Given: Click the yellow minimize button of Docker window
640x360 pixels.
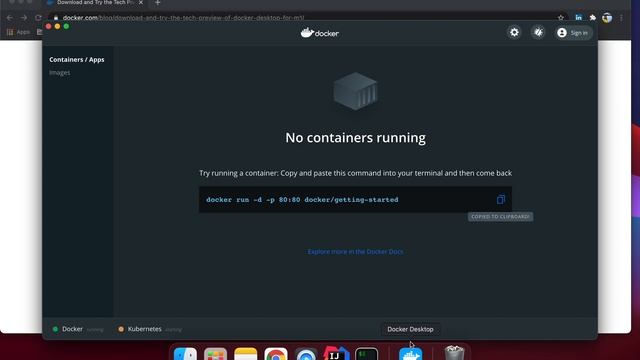Looking at the screenshot, I should coord(57,26).
